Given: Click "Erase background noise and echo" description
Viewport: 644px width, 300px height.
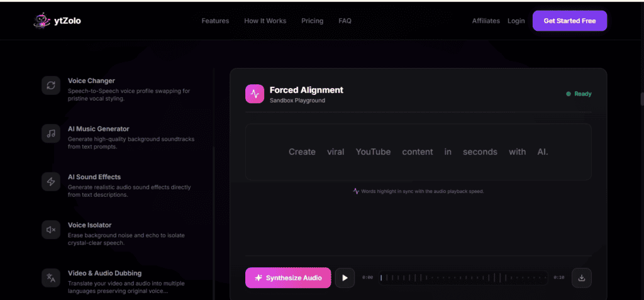Looking at the screenshot, I should 126,239.
